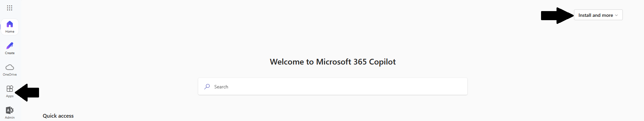The height and width of the screenshot is (121, 644).
Task: Open Create with the pen icon
Action: point(10,46)
